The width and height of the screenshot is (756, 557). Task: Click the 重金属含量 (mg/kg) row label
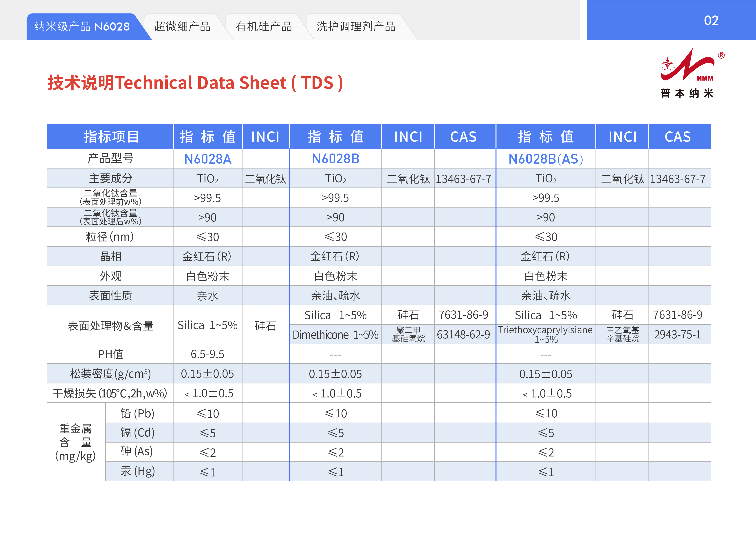point(76,442)
